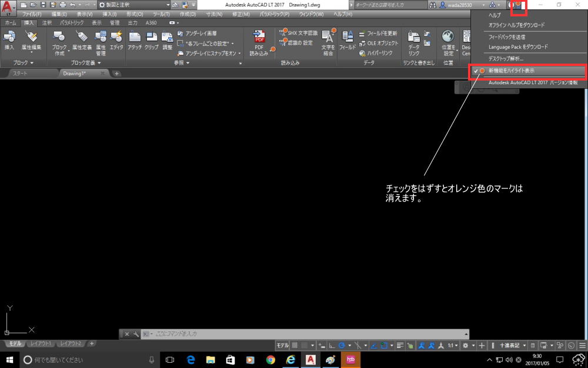
Task: Select the 属性定義 attribute definition tool
Action: pyautogui.click(x=82, y=41)
